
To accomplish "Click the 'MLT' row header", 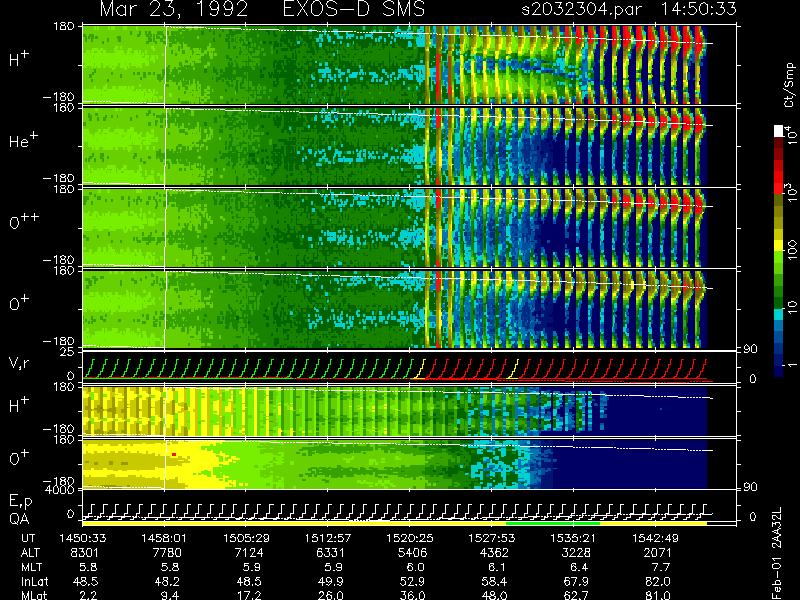I will (31, 567).
